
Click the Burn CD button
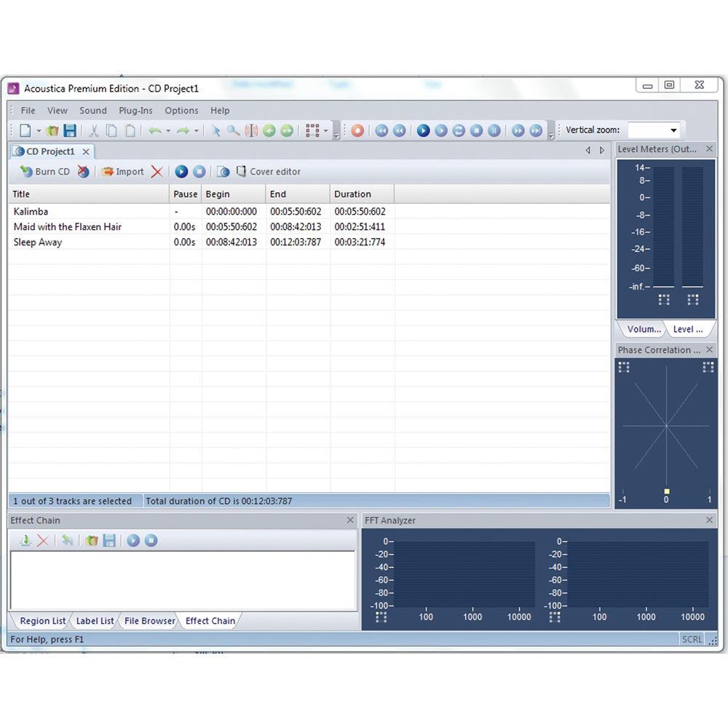click(x=44, y=172)
